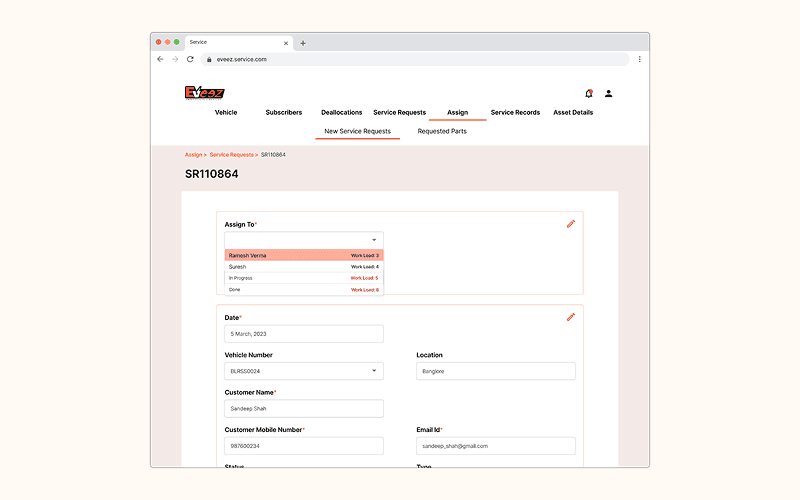Click the Eveez logo
The image size is (800, 500).
pyautogui.click(x=204, y=92)
